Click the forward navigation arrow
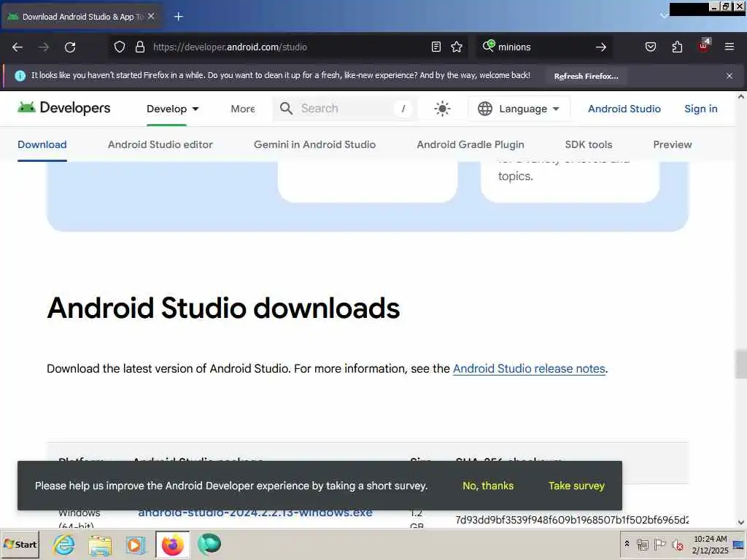The image size is (747, 560). coord(43,47)
